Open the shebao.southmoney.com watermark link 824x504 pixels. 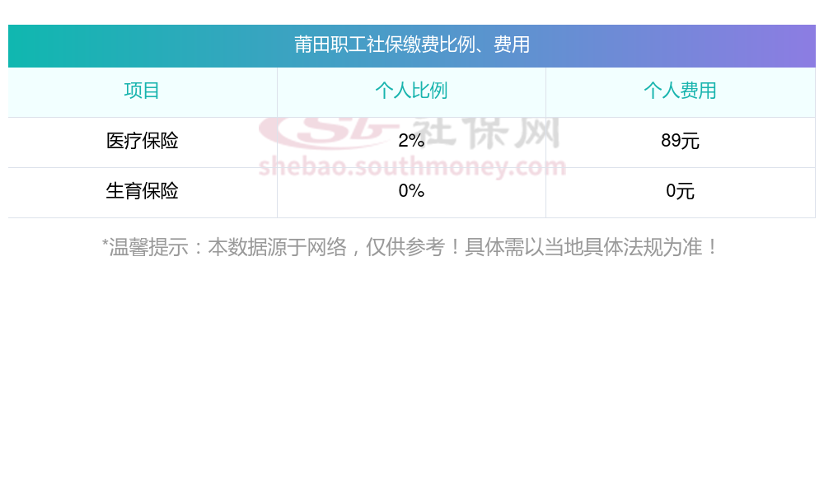pos(412,167)
